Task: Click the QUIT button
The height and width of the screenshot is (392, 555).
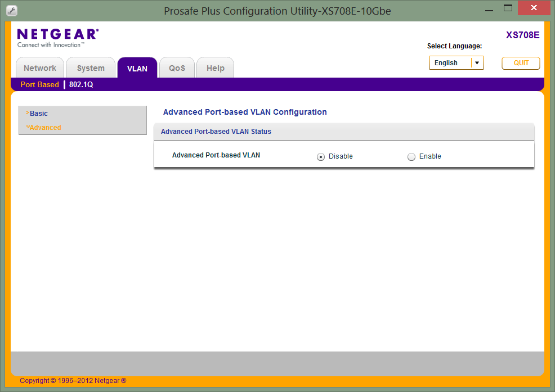Action: coord(521,63)
